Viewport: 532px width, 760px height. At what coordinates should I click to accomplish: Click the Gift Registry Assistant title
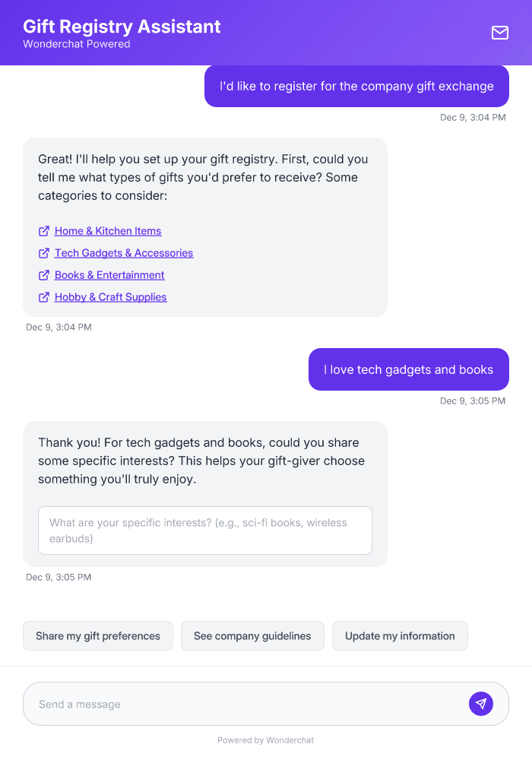[122, 27]
